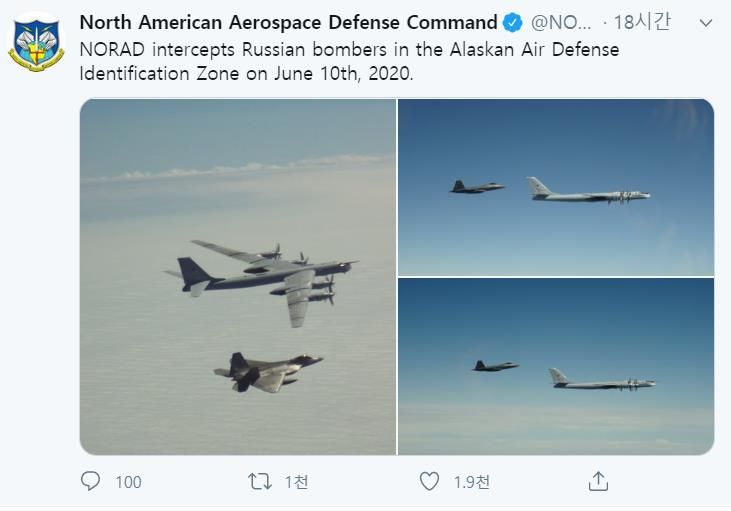Open the share tweet icon
Viewport: 731px width, 511px height.
point(598,481)
